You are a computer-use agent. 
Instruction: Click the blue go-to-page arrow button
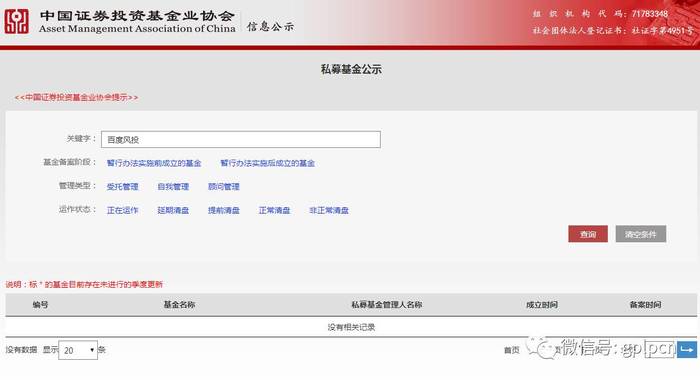687,349
